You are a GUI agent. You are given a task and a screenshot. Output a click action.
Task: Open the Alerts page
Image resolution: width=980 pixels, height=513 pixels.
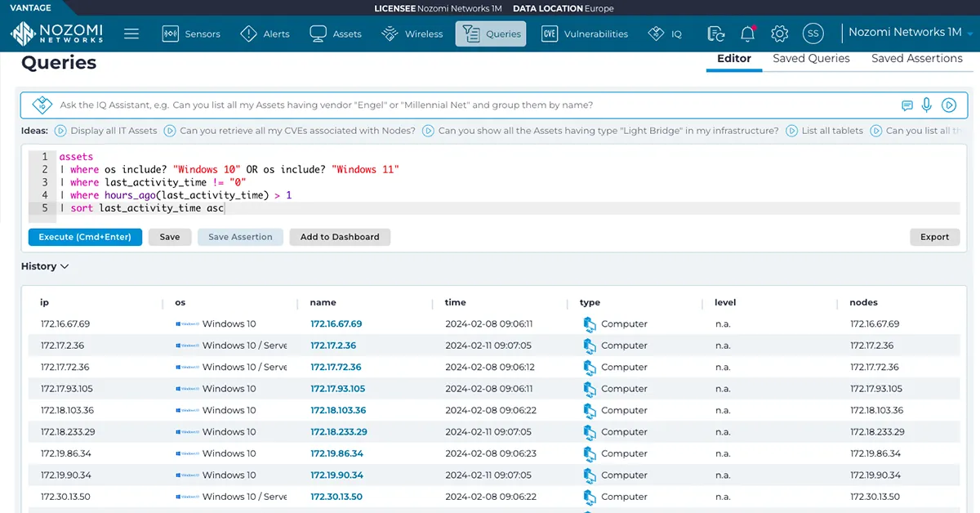pyautogui.click(x=265, y=33)
